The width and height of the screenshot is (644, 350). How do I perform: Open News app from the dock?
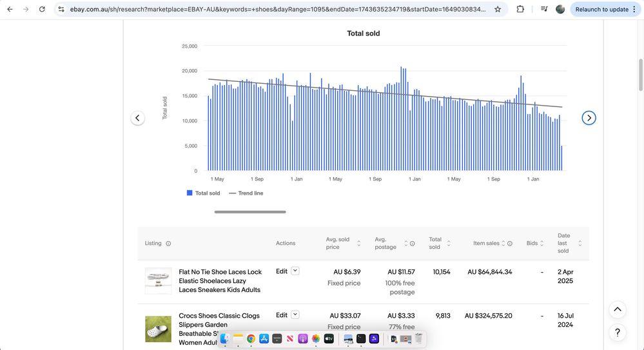290,339
